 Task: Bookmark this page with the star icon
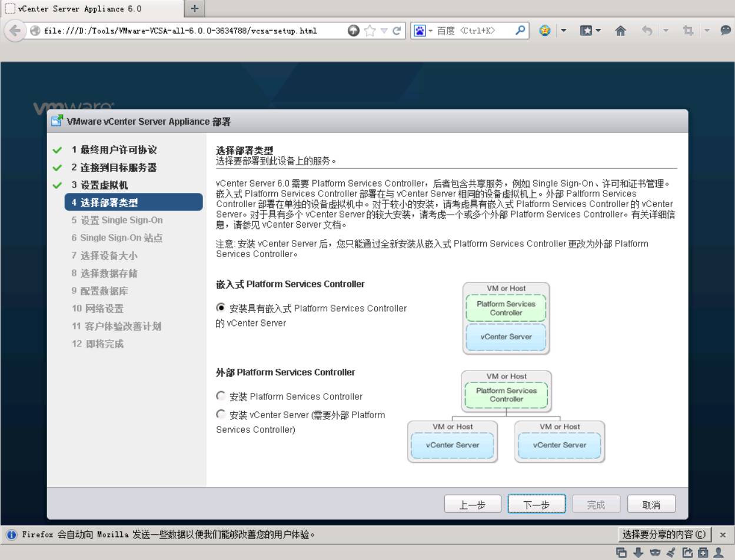370,31
